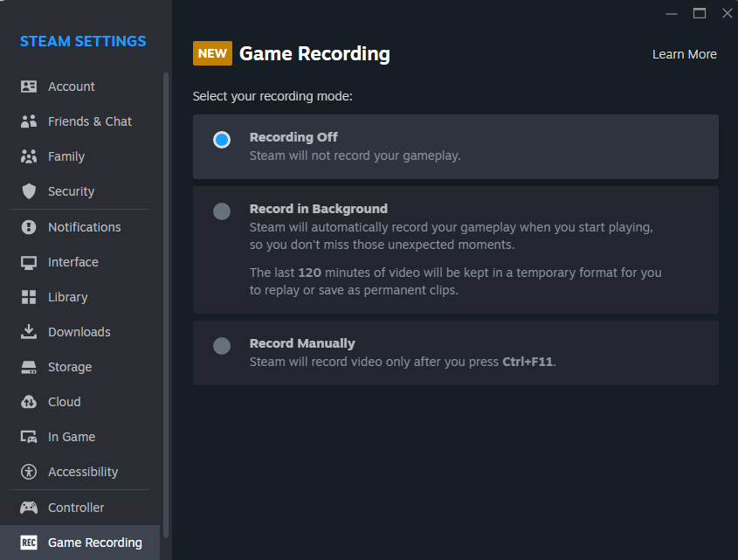This screenshot has height=560, width=738.
Task: Click the Cloud sync icon
Action: click(29, 402)
